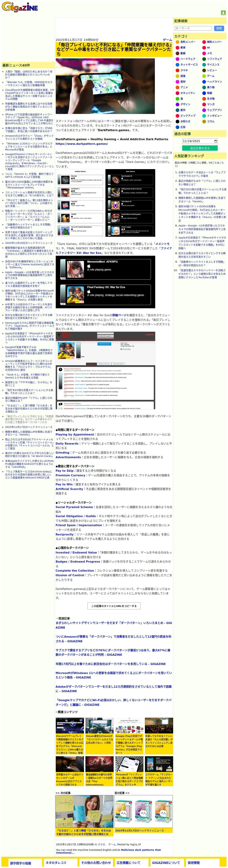The height and width of the screenshot is (868, 228).
Task: Open the Blender 5.0 news item in sidebar
Action: pos(29,84)
